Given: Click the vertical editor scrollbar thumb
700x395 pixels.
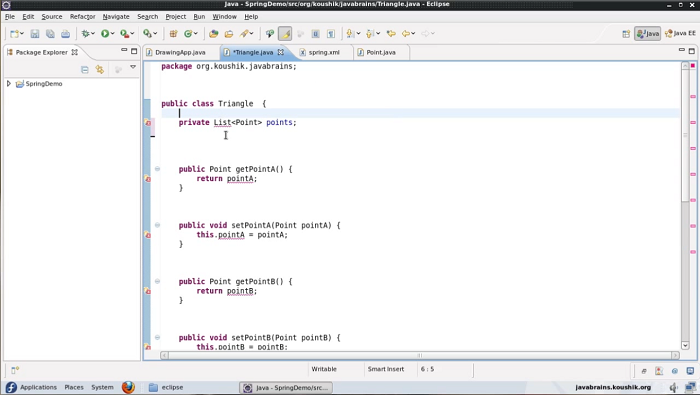Looking at the screenshot, I should click(685, 135).
